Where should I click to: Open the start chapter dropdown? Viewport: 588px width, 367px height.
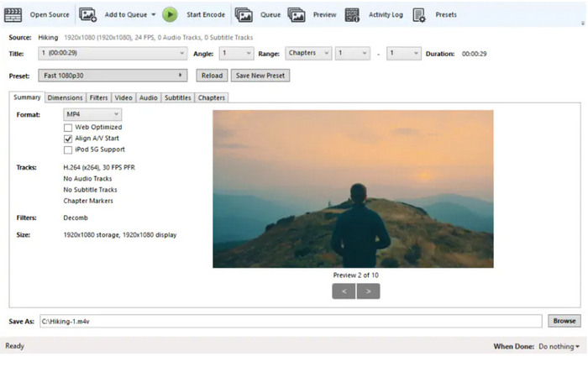click(353, 53)
